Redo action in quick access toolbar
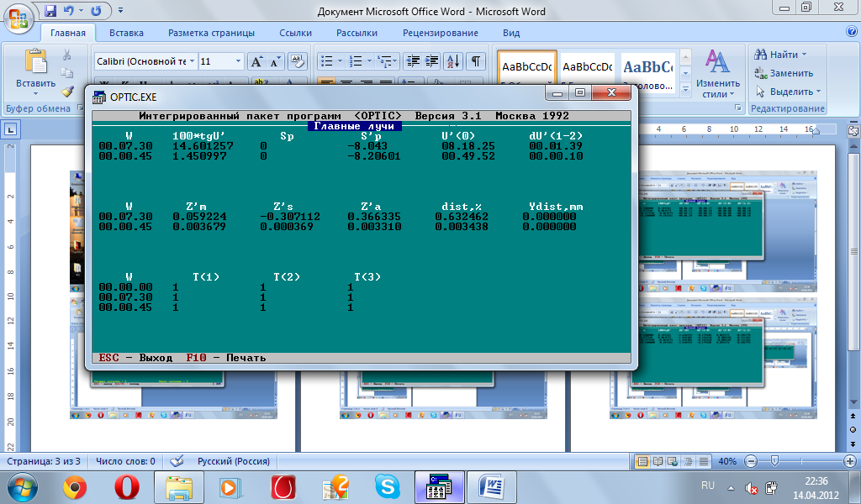The height and width of the screenshot is (504, 861). point(96,10)
